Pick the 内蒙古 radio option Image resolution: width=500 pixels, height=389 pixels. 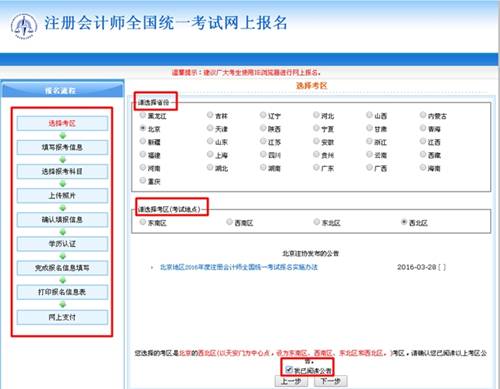tap(423, 115)
